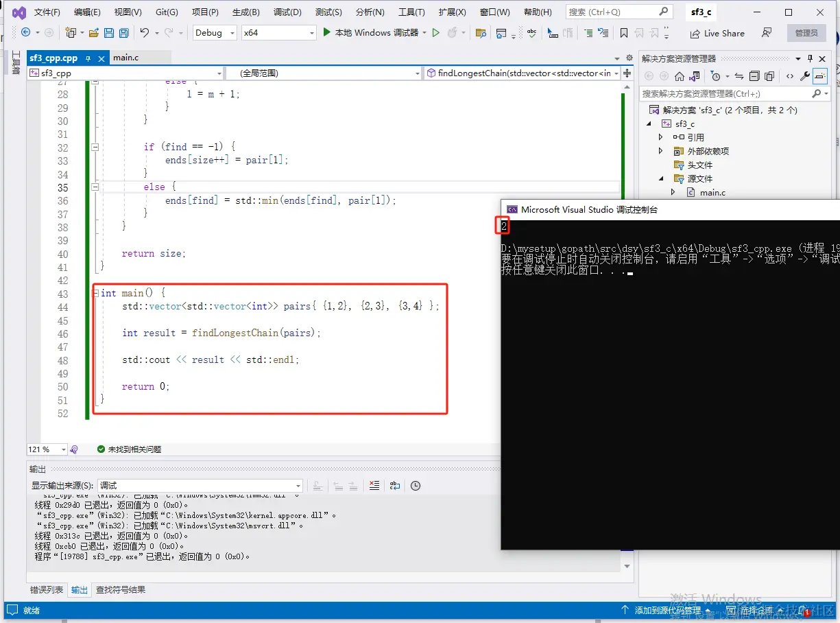Click sync with active document icon
The width and height of the screenshot is (840, 623).
739,76
